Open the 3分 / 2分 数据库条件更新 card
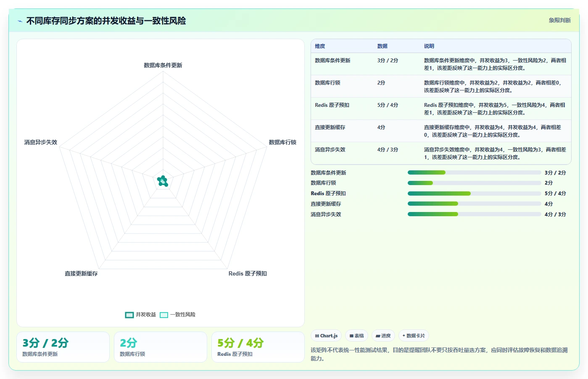 [x=63, y=347]
